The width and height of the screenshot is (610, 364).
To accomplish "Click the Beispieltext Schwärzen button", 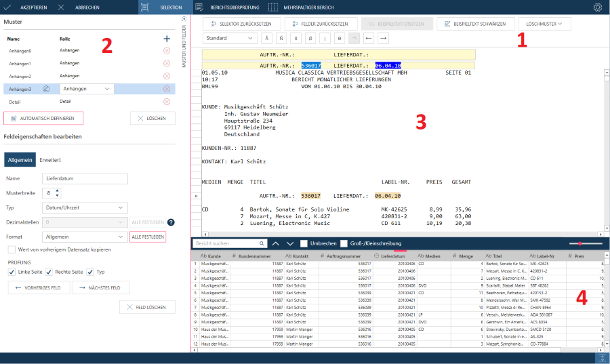I will pyautogui.click(x=474, y=24).
